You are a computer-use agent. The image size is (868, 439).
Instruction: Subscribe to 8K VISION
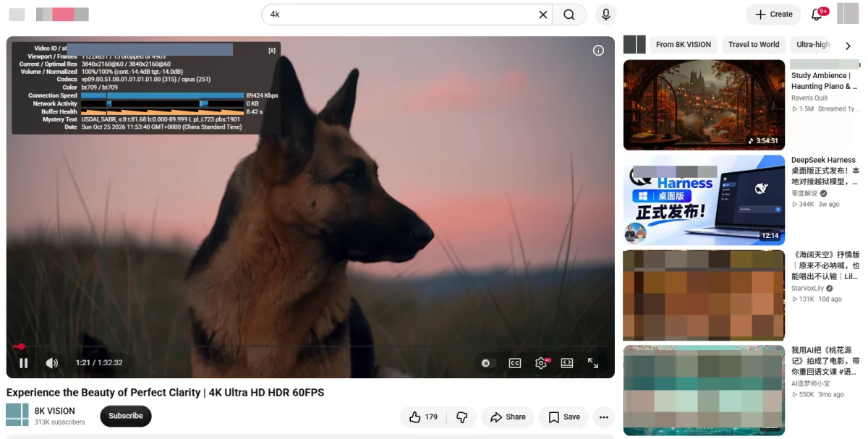(x=126, y=416)
